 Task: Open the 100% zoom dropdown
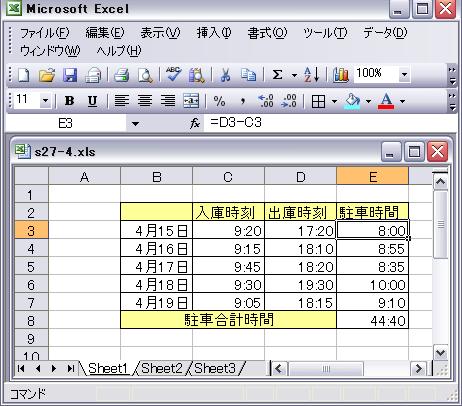404,75
